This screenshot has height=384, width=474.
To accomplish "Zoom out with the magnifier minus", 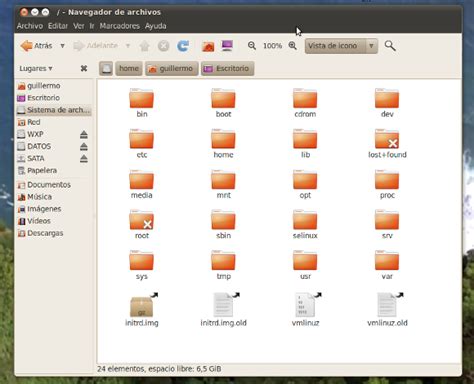I will (252, 46).
